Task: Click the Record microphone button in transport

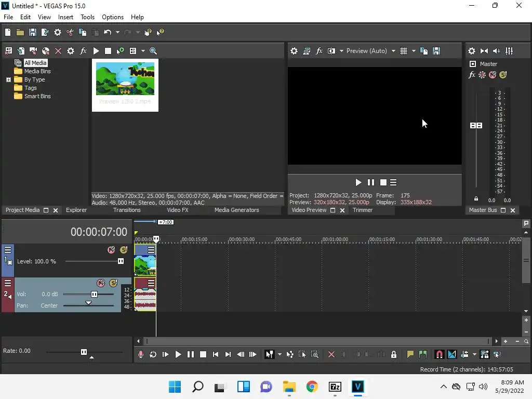Action: (141, 354)
